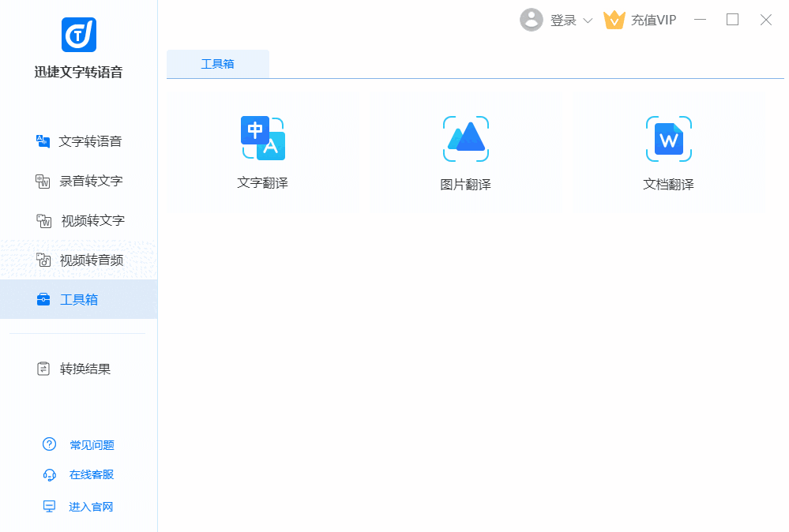The height and width of the screenshot is (532, 789).
Task: Click the 常见问题 question mark icon
Action: coord(49,444)
